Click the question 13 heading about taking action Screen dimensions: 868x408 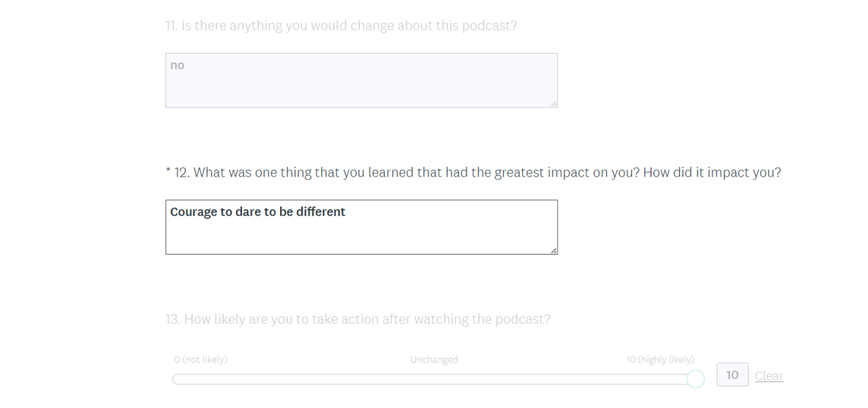(x=358, y=319)
